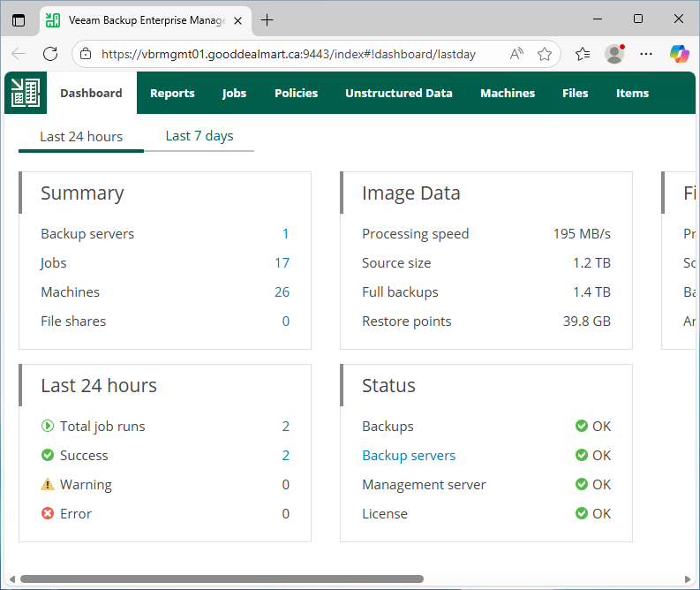Add page to favorites with star icon
Screen dimensions: 700x590
545,54
